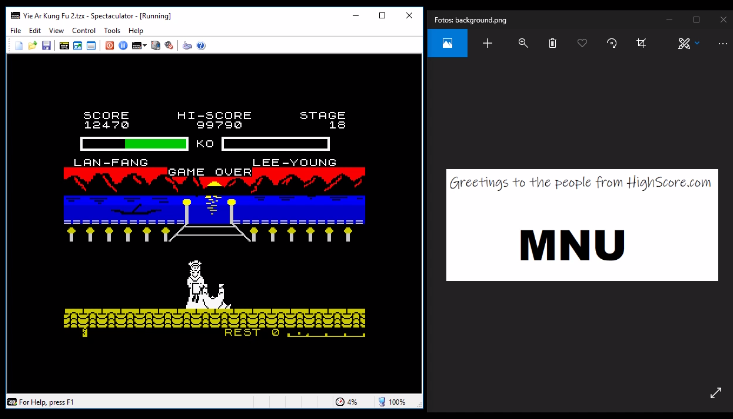
Task: Open help with the blue question mark icon
Action: pos(201,45)
